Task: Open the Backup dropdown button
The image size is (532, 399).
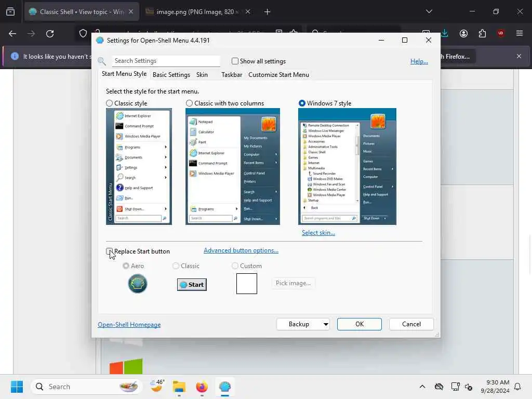Action: point(303,324)
